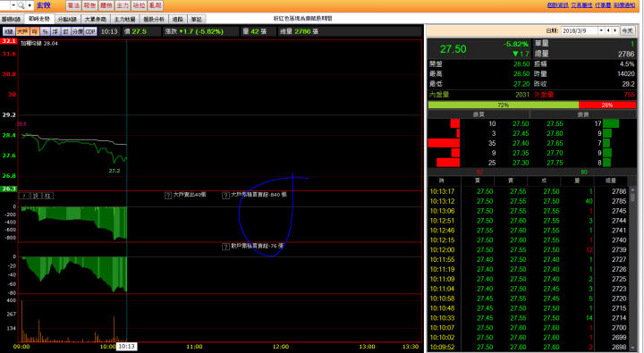Open the stock code dropdown arrow
The height and width of the screenshot is (353, 644).
(13, 5)
